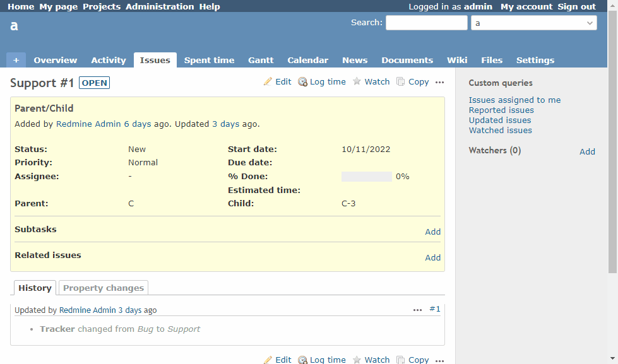Click the bottom Watch star icon
The height and width of the screenshot is (364, 618).
click(x=357, y=360)
